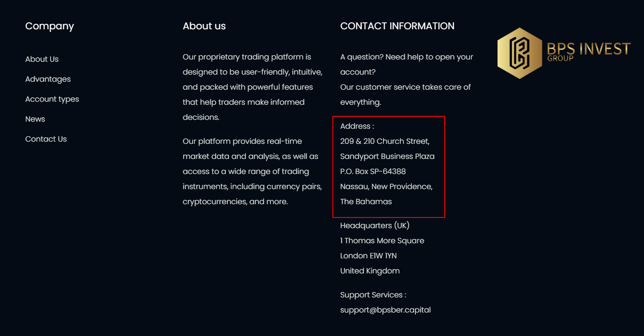
Task: Click the About us section heading
Action: tap(204, 26)
